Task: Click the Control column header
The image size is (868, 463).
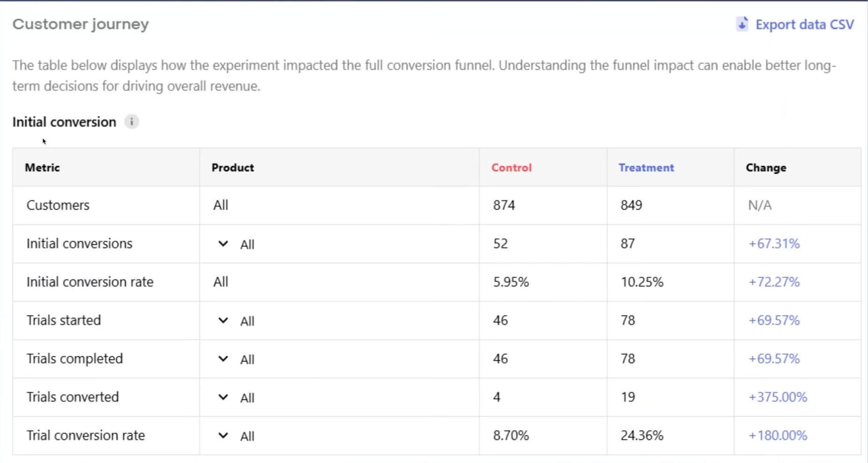Action: (511, 168)
